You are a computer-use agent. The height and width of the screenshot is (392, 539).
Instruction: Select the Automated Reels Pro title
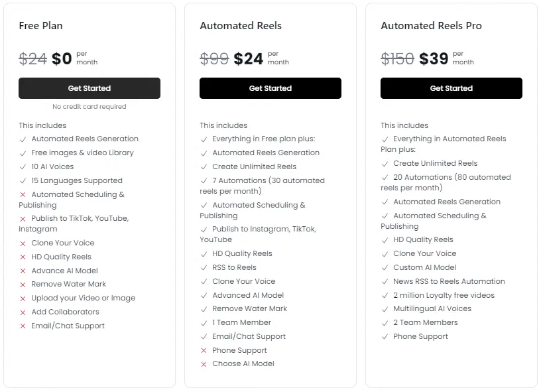(x=431, y=25)
